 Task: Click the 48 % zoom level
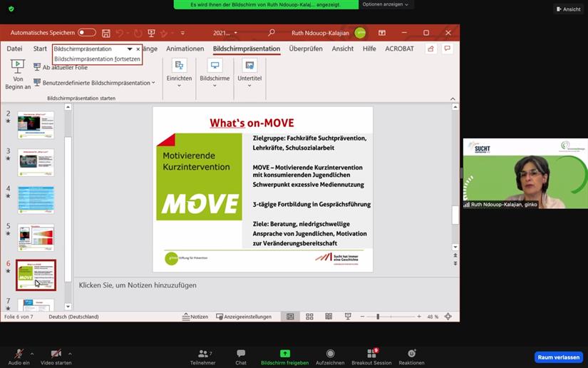[433, 317]
